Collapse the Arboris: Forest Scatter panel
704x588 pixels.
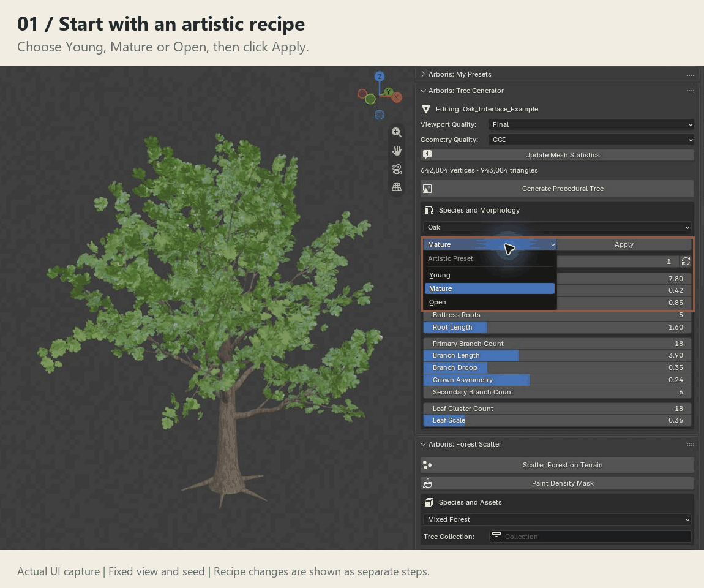pyautogui.click(x=423, y=444)
